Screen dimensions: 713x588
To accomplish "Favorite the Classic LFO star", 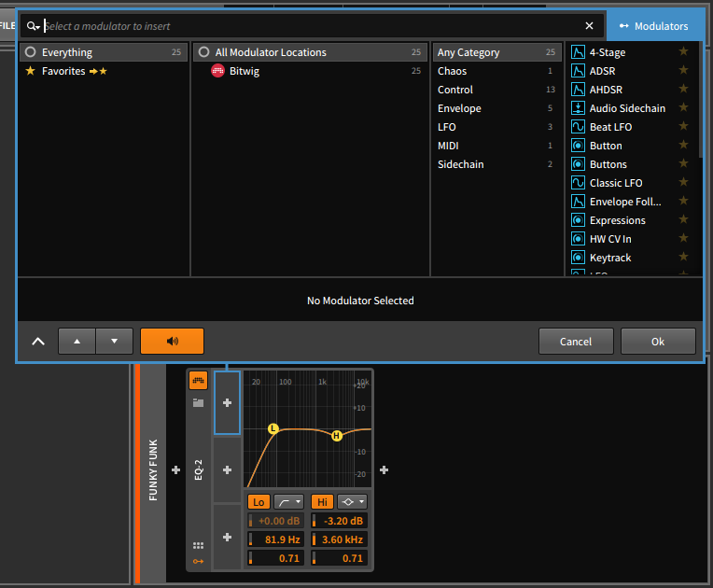I will click(683, 182).
